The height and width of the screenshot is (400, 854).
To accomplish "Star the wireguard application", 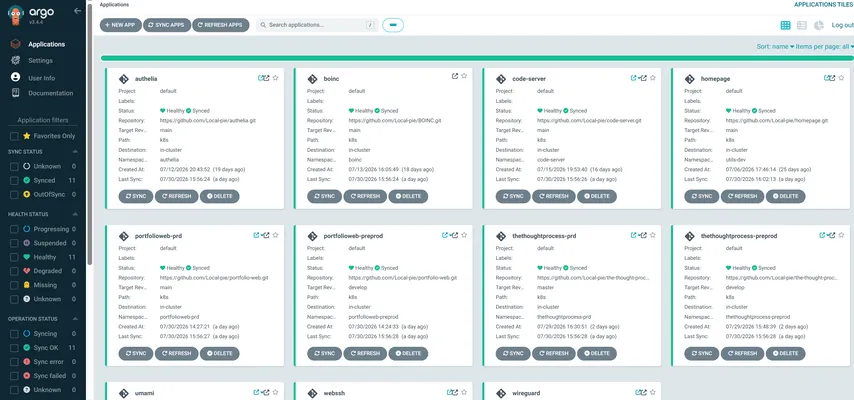I will point(652,392).
